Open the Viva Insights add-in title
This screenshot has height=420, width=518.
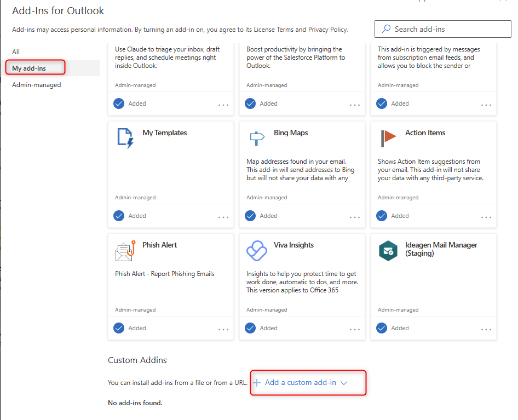click(293, 245)
